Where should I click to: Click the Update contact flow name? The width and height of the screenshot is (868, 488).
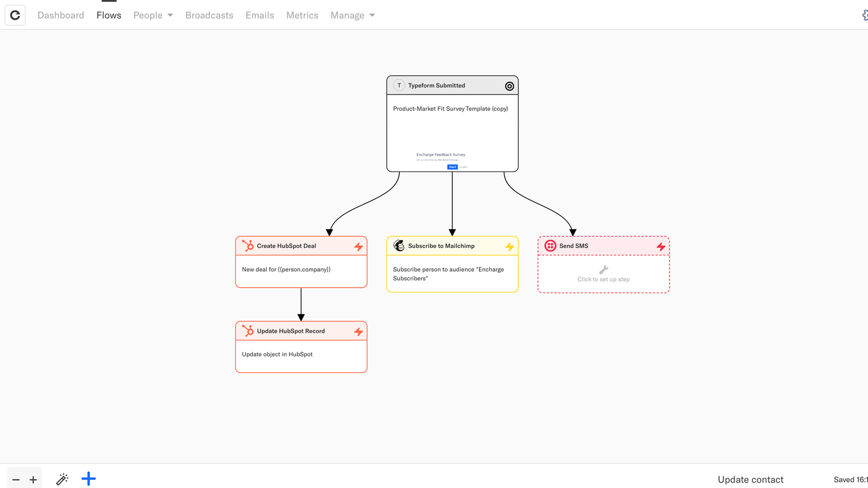click(x=750, y=479)
